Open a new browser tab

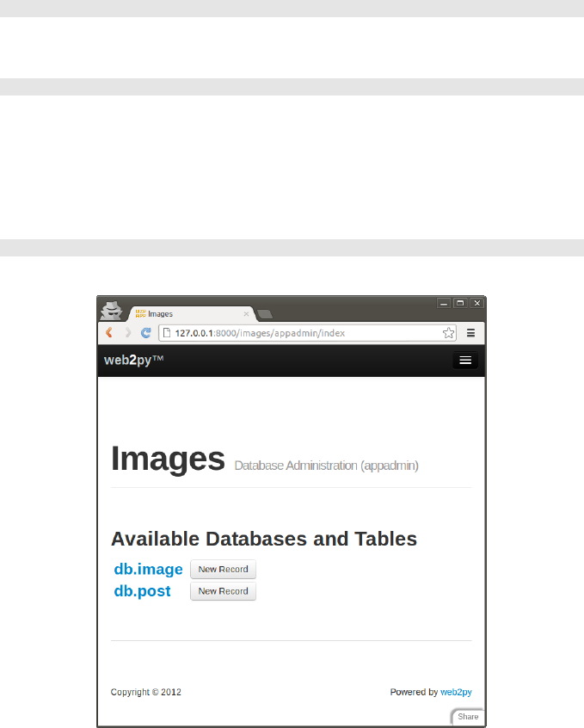[x=265, y=314]
